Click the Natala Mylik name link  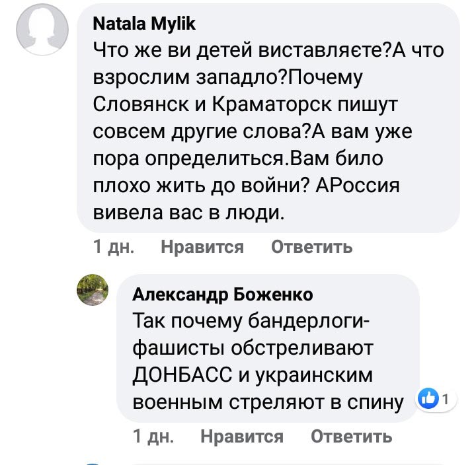[x=144, y=24]
